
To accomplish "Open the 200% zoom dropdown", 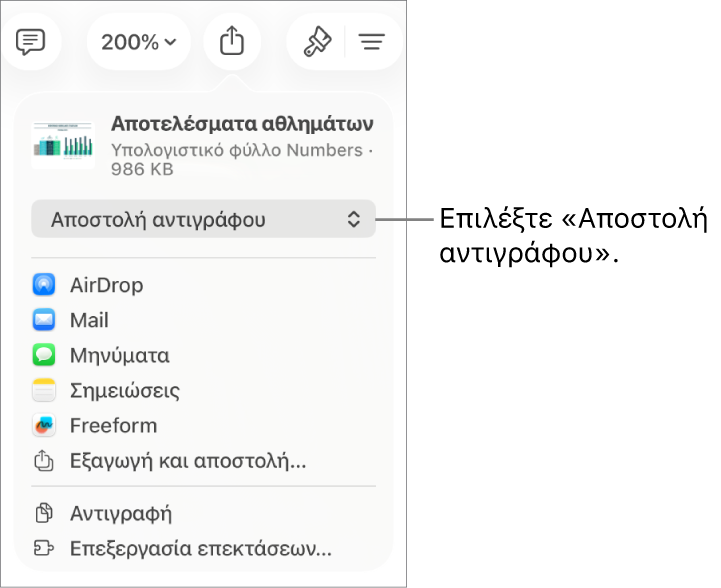I will pos(138,42).
